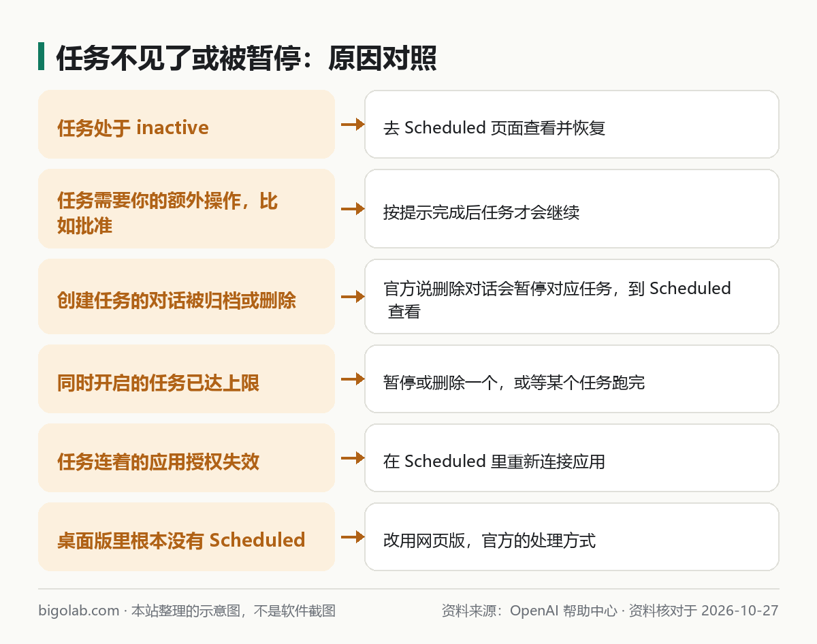Select the 任务需要你的额外操作，比如批准 card

coord(187,208)
